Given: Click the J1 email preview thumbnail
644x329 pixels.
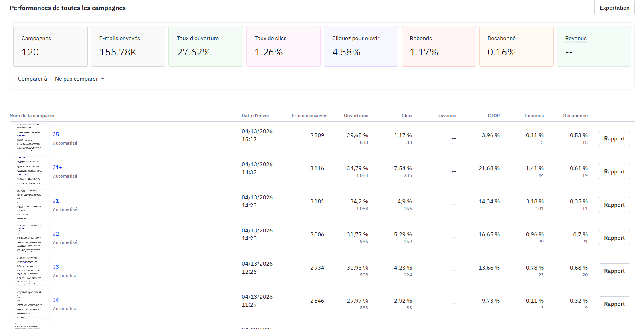Looking at the screenshot, I should pyautogui.click(x=30, y=204).
